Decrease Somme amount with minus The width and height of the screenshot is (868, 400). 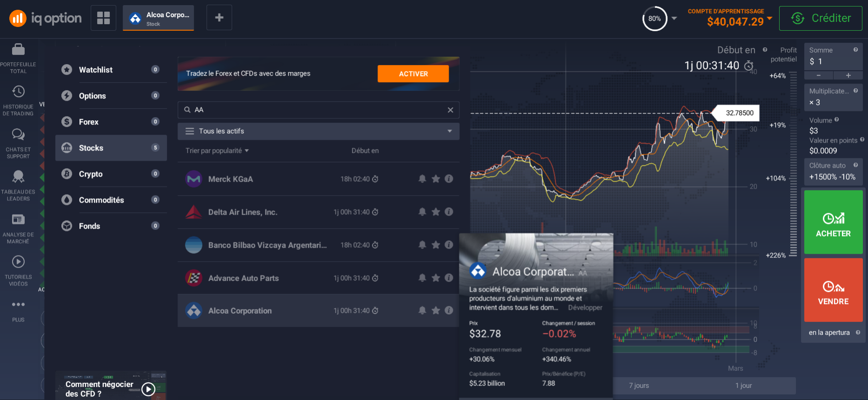(818, 75)
